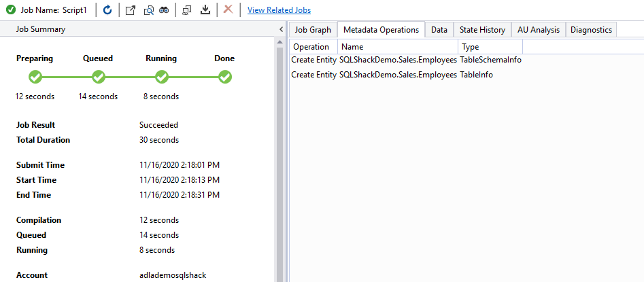
Task: Select the State History tab
Action: coord(482,30)
